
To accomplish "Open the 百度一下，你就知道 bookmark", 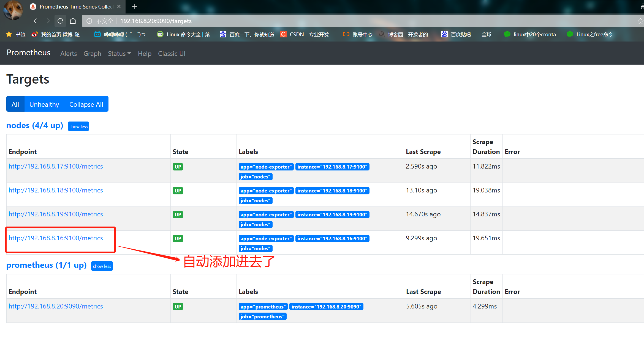I will click(247, 34).
